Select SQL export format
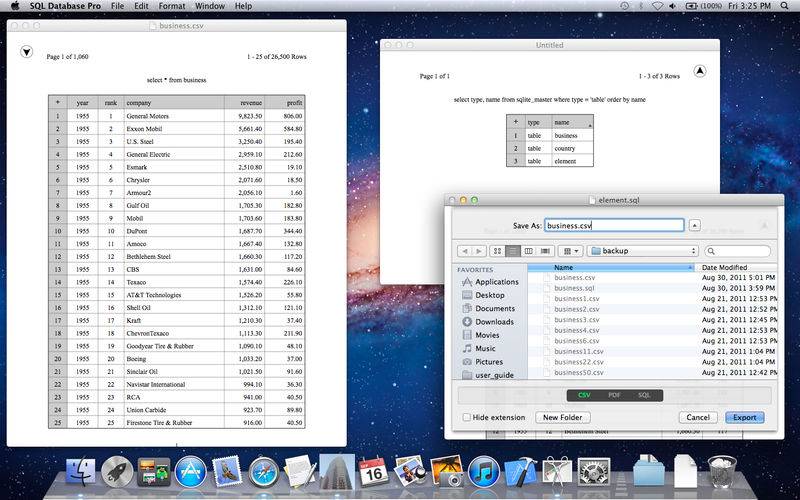The height and width of the screenshot is (500, 800). (643, 396)
